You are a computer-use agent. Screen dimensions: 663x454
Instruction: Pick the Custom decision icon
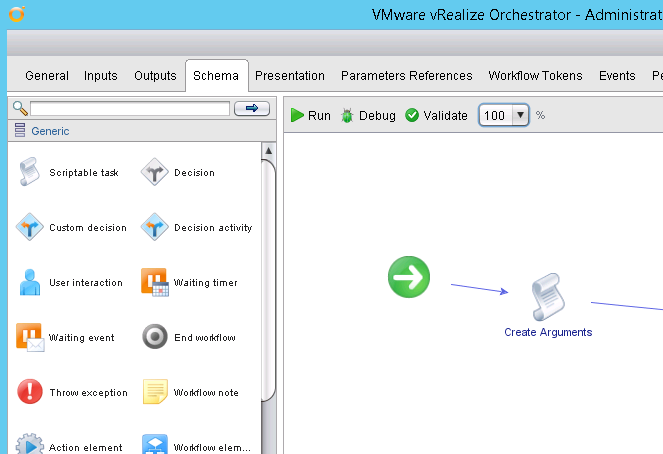30,227
